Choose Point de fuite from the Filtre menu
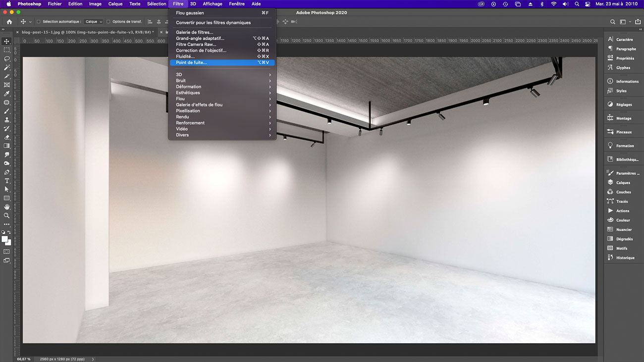Screen dimensions: 644x362 (x=191, y=62)
